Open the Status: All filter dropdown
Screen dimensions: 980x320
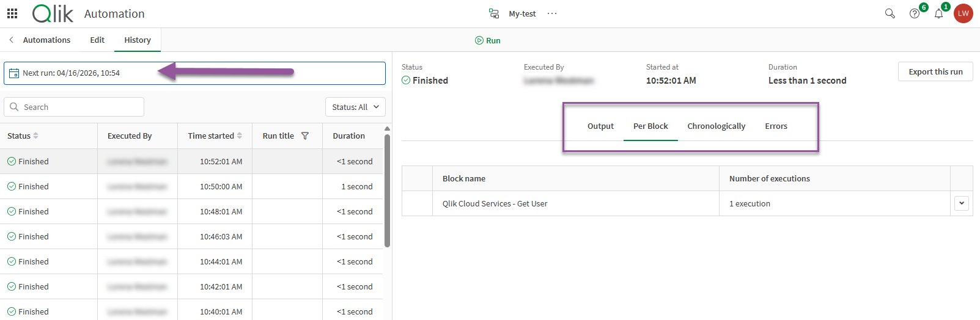[355, 107]
